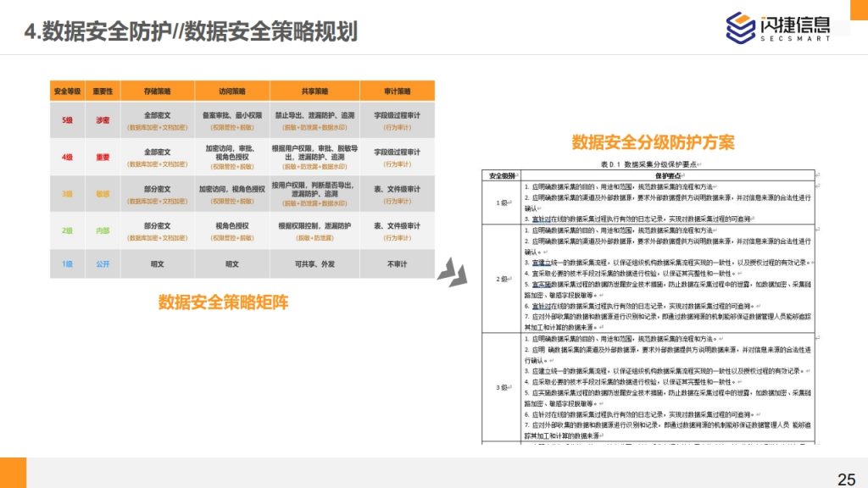
Task: Select the 5级 level cell
Action: click(x=67, y=120)
